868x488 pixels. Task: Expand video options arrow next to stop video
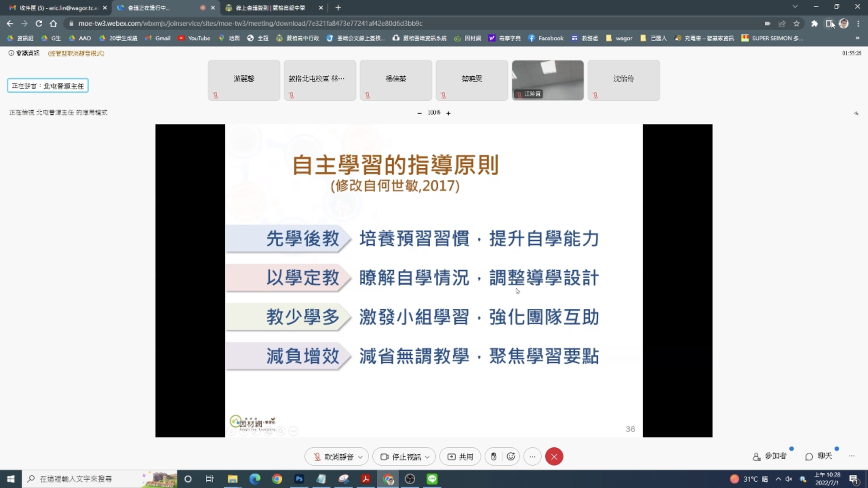427,457
